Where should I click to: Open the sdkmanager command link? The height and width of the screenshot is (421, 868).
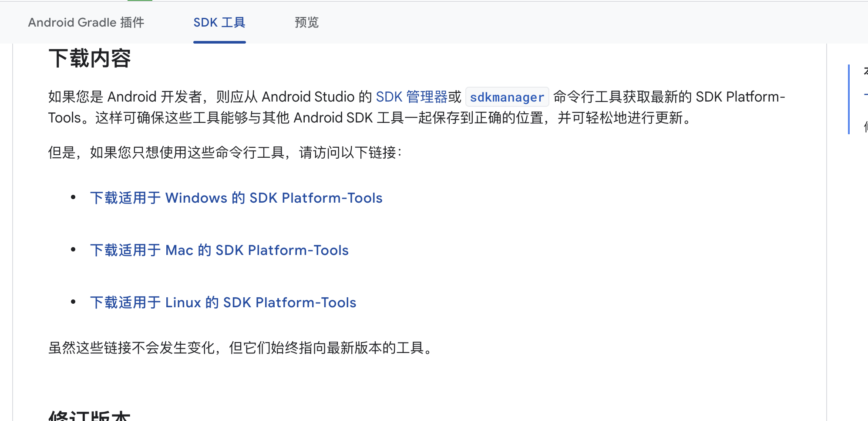click(507, 97)
